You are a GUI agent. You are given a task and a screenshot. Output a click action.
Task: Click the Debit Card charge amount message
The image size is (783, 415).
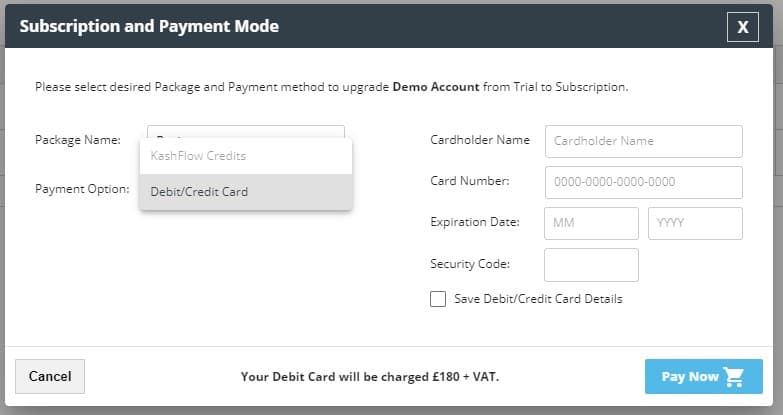[370, 377]
